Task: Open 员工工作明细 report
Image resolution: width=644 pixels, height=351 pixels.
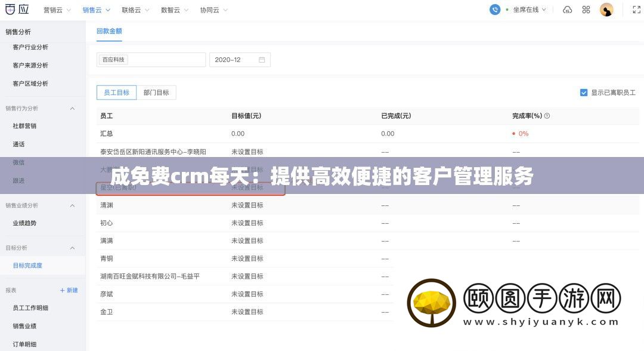Action: coord(30,308)
